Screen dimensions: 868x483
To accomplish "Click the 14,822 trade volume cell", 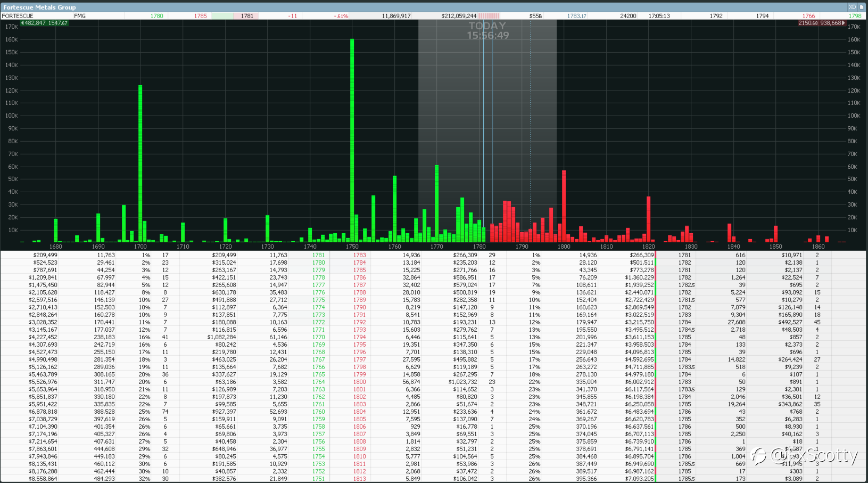I will click(737, 359).
